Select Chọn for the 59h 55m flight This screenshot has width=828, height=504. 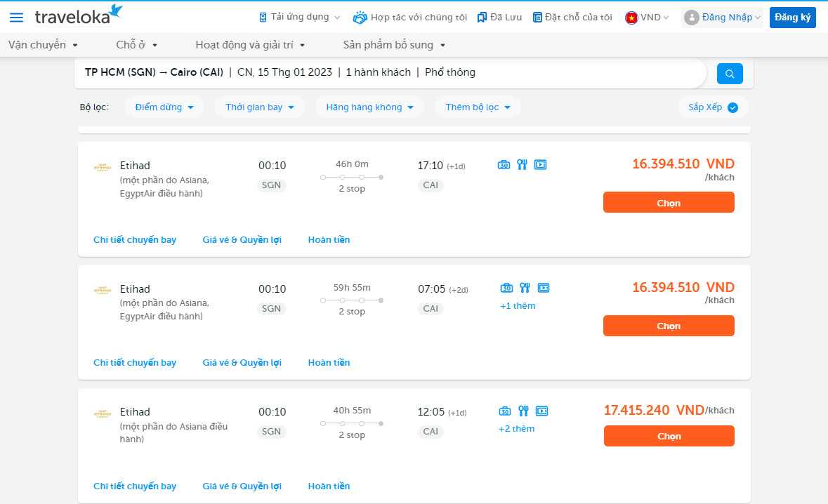point(669,326)
